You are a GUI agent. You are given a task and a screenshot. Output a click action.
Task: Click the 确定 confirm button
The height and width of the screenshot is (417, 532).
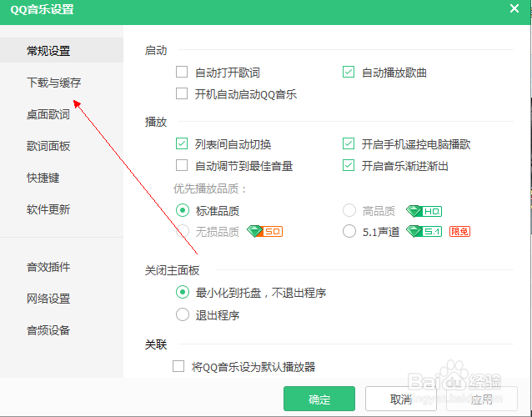pyautogui.click(x=319, y=399)
